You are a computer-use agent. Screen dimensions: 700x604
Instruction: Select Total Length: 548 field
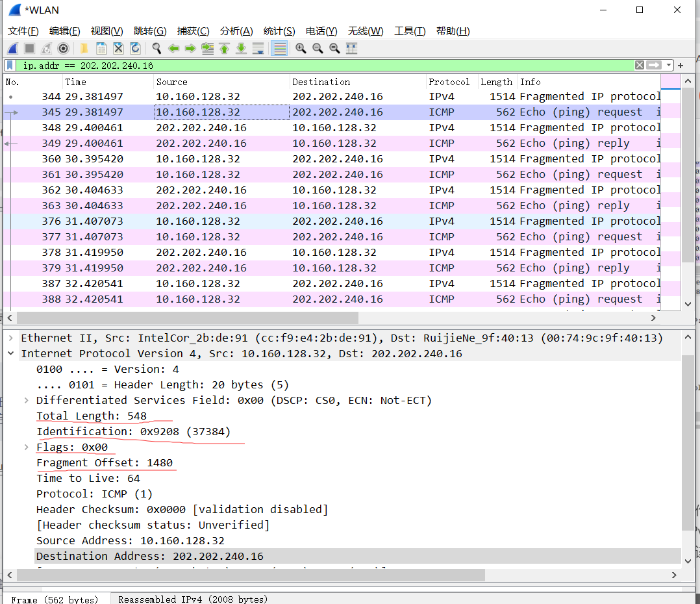point(92,416)
